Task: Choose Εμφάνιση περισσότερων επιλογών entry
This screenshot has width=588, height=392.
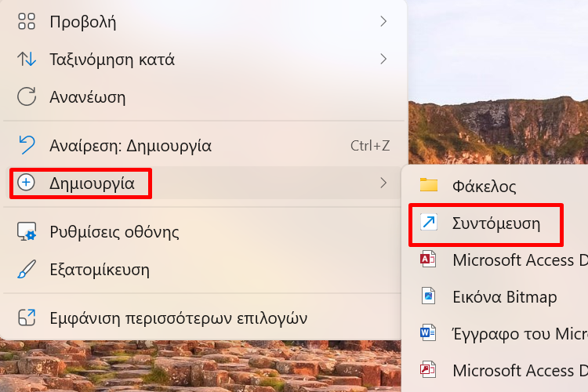Action: [204, 318]
